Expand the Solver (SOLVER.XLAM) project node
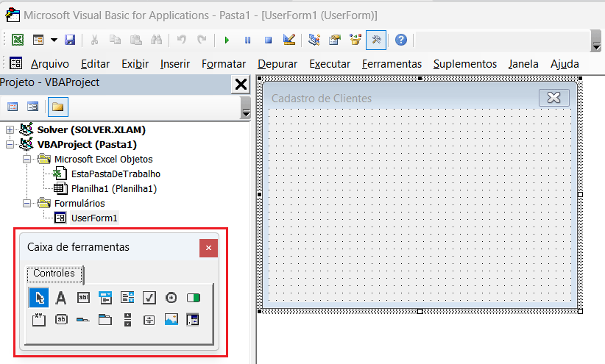Screen dimensions: 605x364 point(10,129)
